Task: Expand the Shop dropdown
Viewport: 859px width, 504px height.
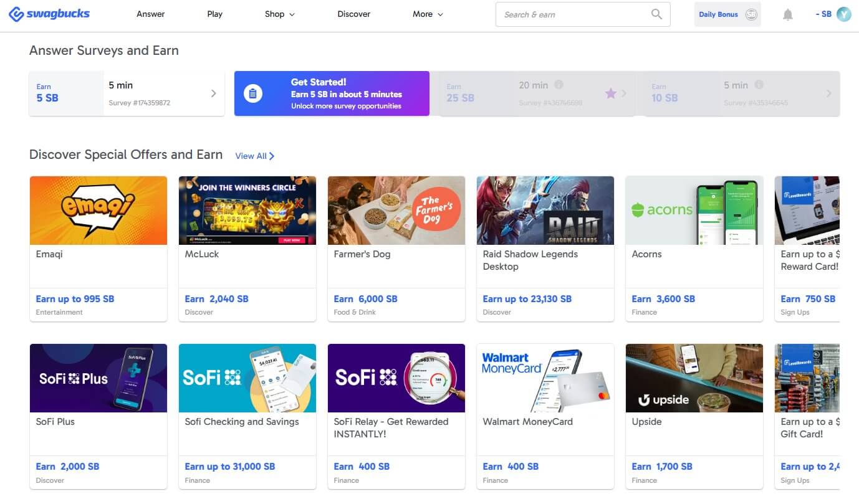Action: (x=280, y=14)
